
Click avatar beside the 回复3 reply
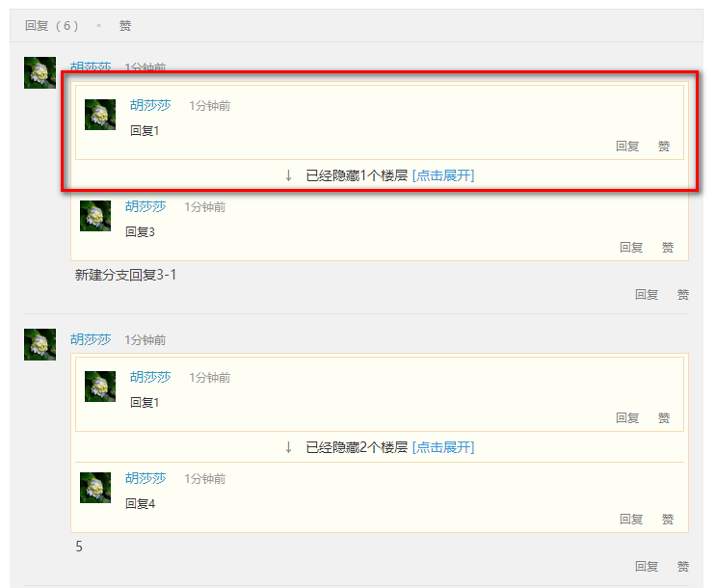95,216
